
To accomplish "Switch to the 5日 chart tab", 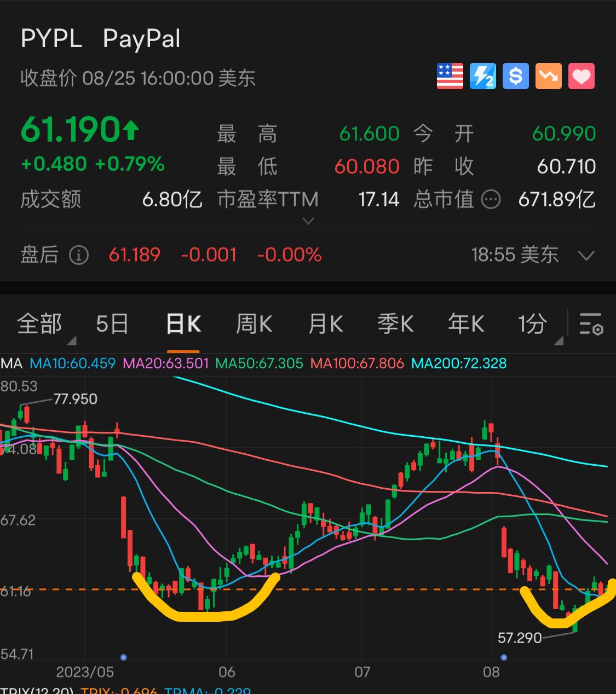I will 112,324.
